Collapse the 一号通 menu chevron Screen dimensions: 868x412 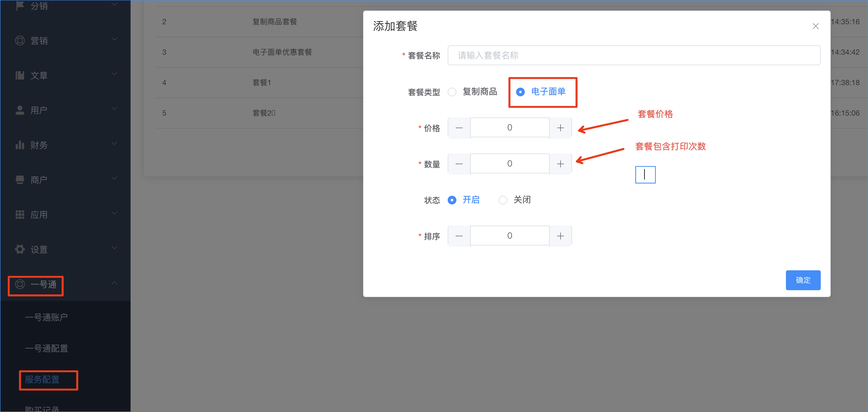click(115, 283)
